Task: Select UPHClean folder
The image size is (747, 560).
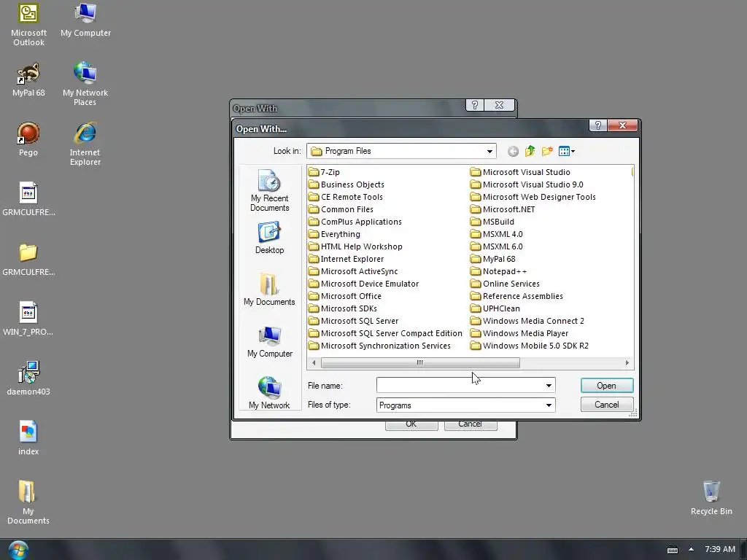Action: point(495,308)
